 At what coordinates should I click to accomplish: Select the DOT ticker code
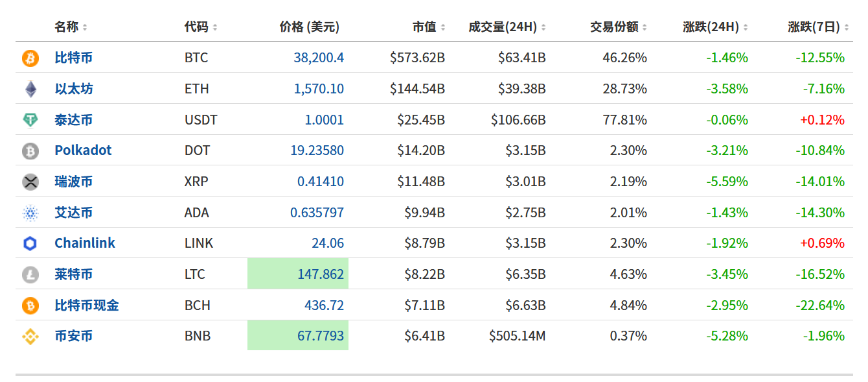(198, 150)
